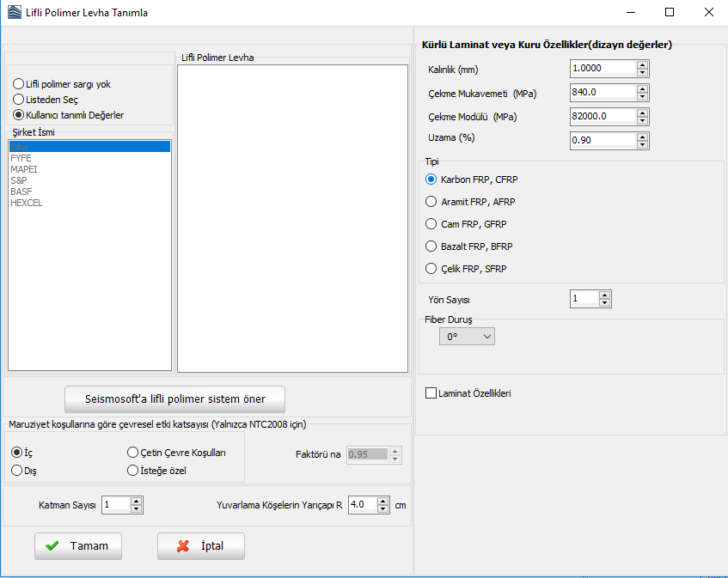Choose Dış exposure condition
728x578 pixels.
17,470
